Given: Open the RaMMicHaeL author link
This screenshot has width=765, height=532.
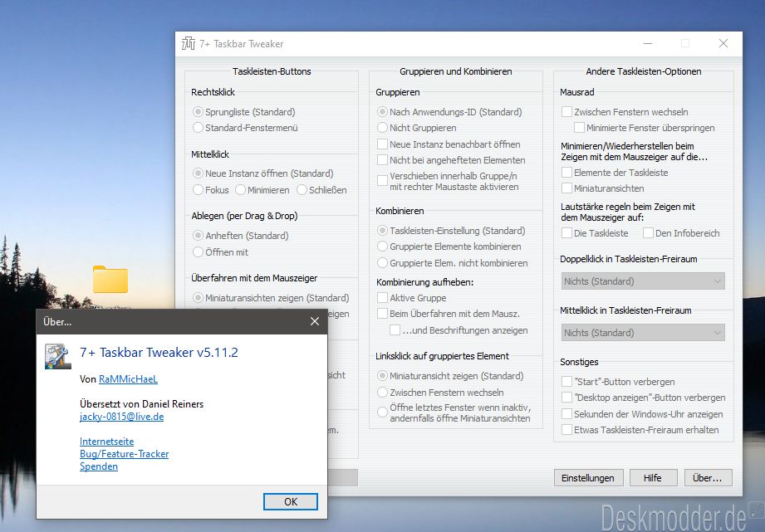Looking at the screenshot, I should point(128,379).
